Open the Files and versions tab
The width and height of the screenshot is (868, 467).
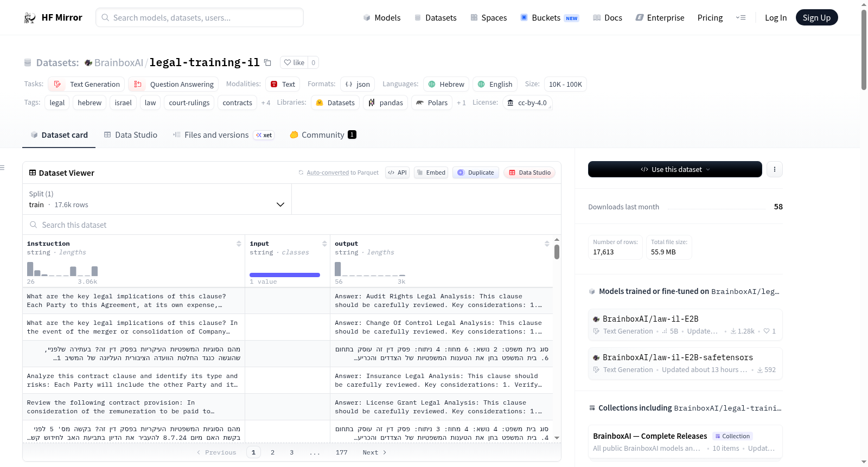tap(224, 135)
